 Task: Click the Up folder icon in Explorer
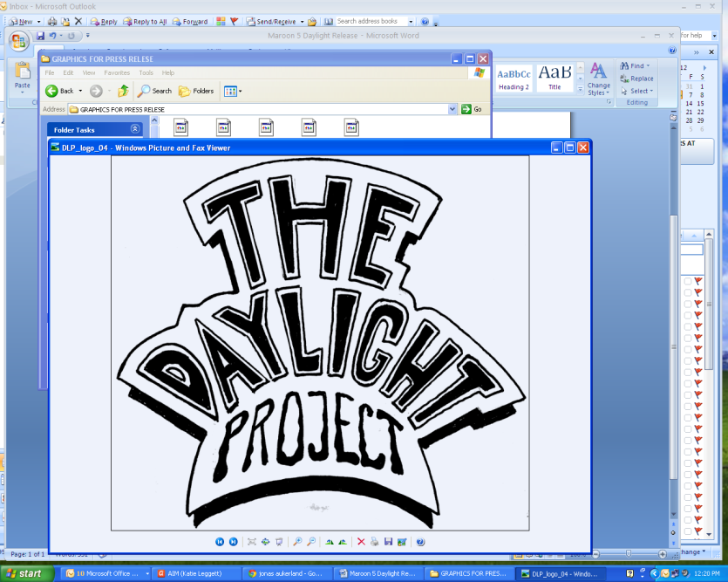(x=123, y=91)
